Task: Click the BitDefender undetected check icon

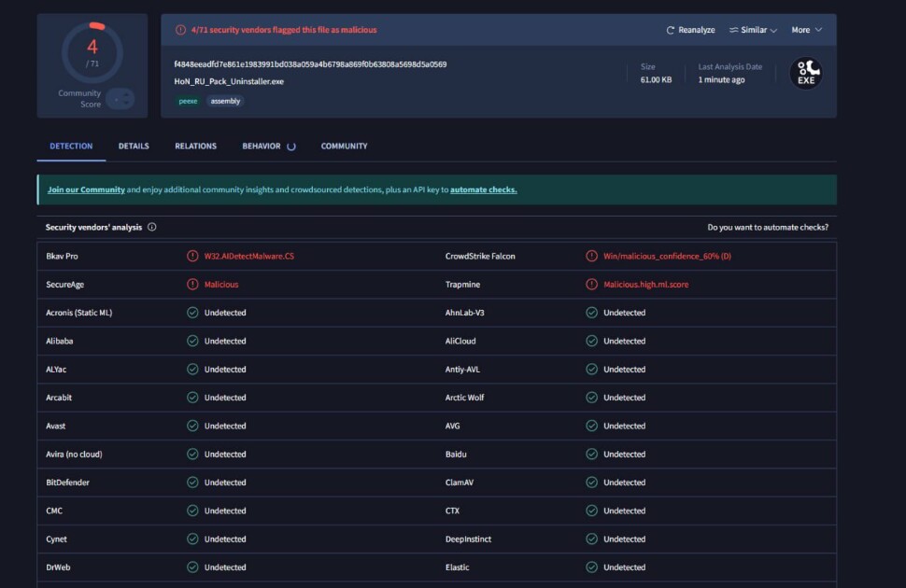Action: pyautogui.click(x=192, y=483)
